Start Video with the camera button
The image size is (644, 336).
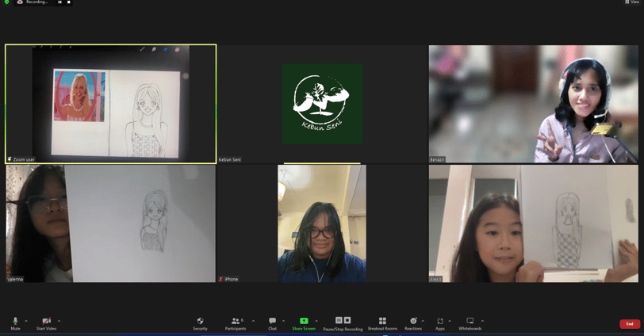[47, 323]
